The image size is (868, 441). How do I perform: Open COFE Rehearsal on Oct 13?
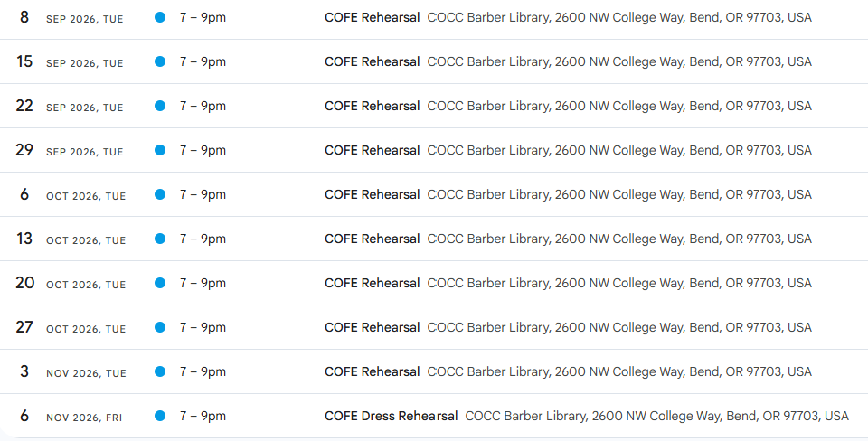pos(372,239)
